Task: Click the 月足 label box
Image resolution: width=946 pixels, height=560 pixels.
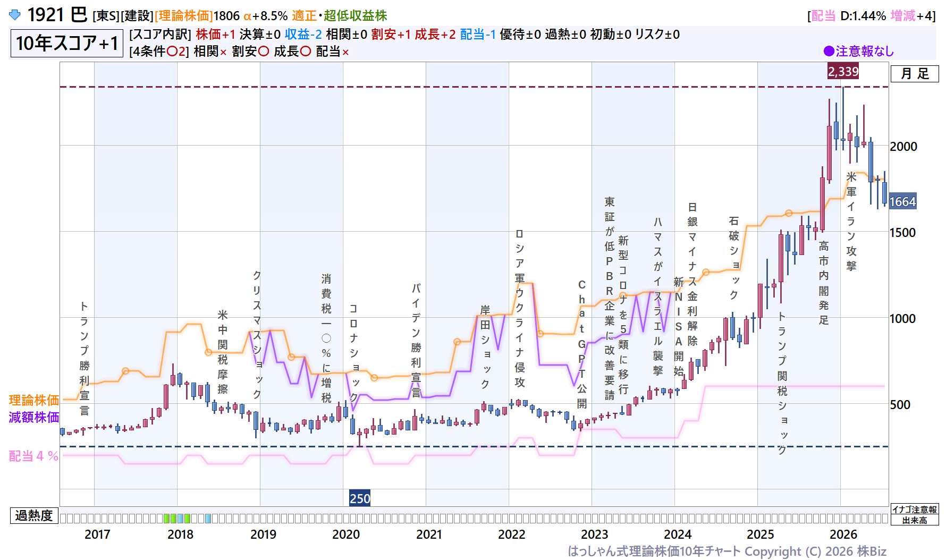Action: tap(915, 73)
